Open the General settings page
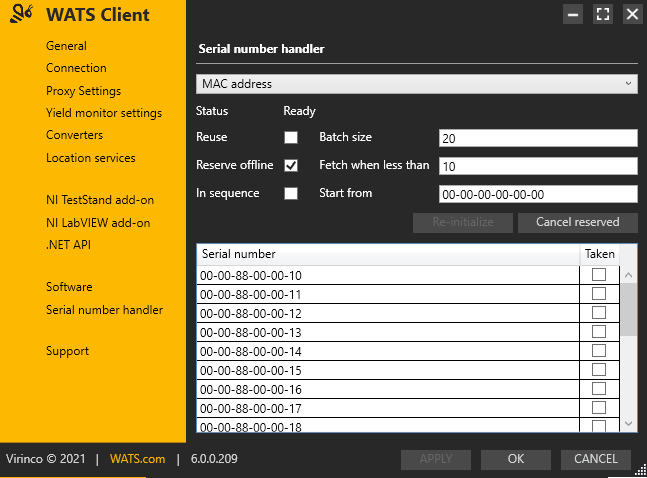This screenshot has height=478, width=647. [x=66, y=46]
